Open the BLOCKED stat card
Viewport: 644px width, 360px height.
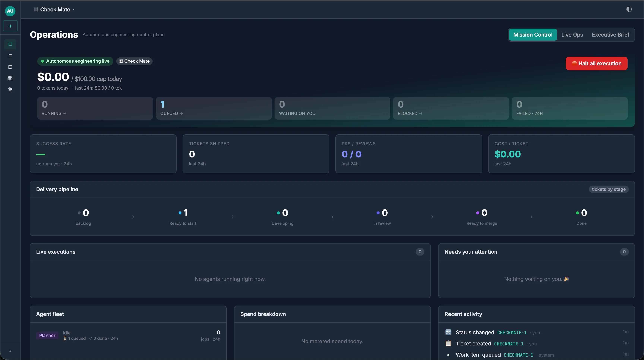(x=451, y=108)
